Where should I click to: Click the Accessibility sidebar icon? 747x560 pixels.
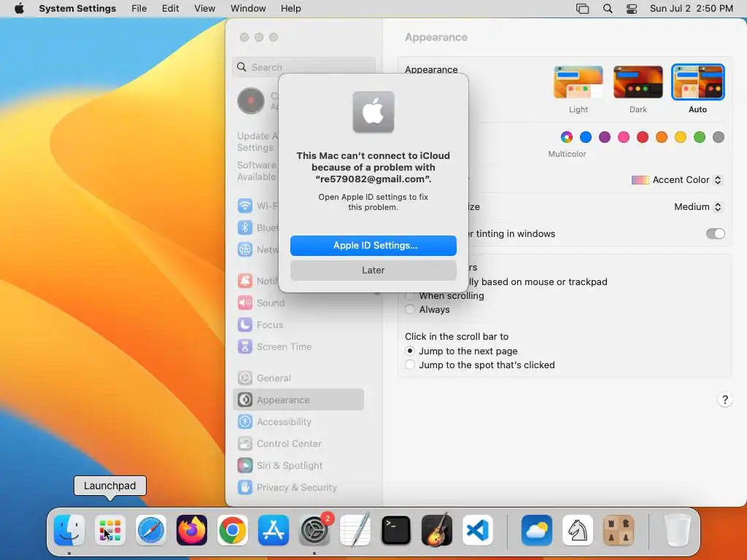point(245,422)
